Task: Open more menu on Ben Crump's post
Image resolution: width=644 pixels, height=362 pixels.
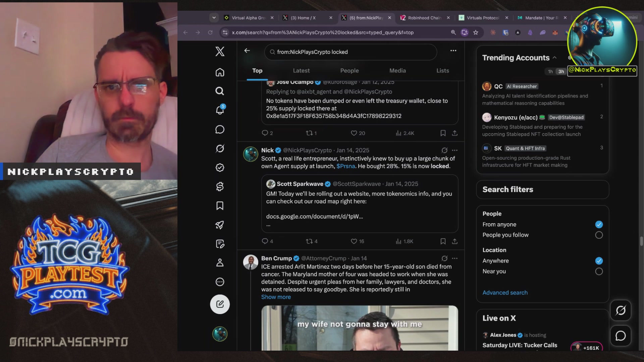Action: click(454, 258)
